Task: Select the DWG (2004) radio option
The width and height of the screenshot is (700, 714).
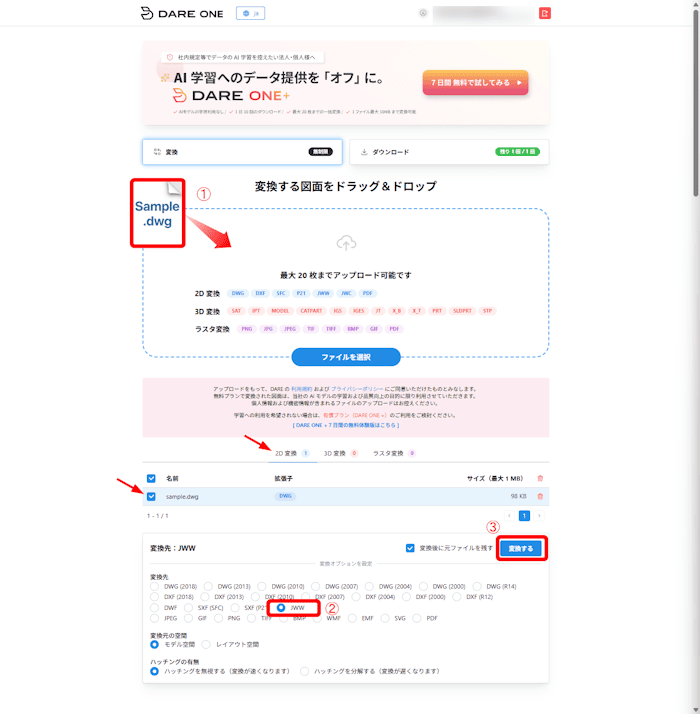Action: (369, 586)
